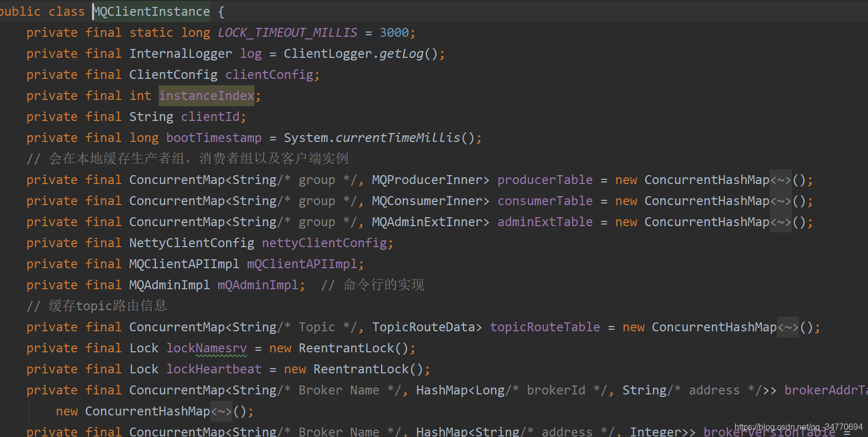This screenshot has width=868, height=437.
Task: Click the value 3000
Action: coord(394,33)
